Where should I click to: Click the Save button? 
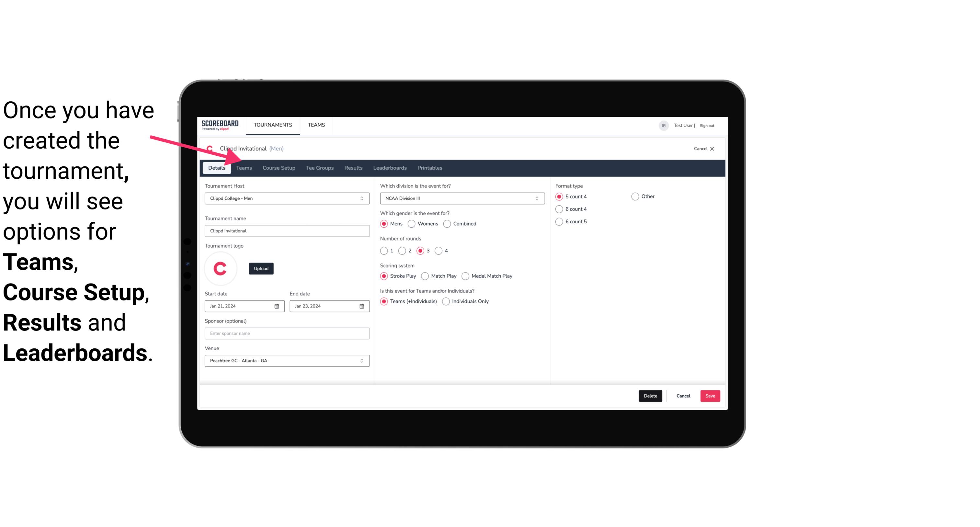point(709,396)
